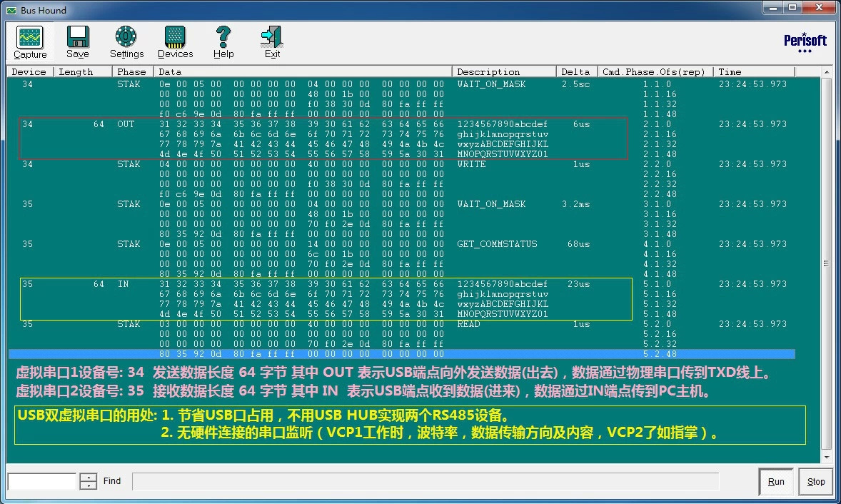Click the Phase column header
The width and height of the screenshot is (841, 504).
click(133, 72)
